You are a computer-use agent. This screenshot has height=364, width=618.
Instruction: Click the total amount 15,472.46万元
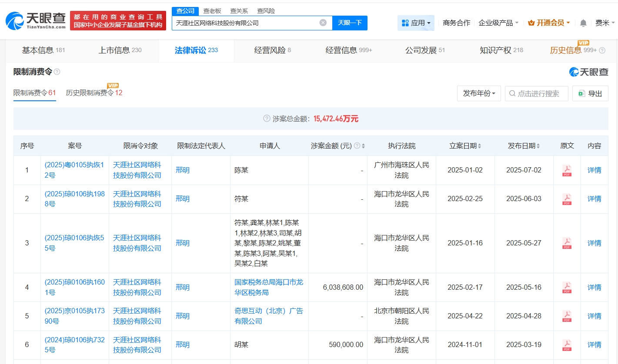point(336,119)
